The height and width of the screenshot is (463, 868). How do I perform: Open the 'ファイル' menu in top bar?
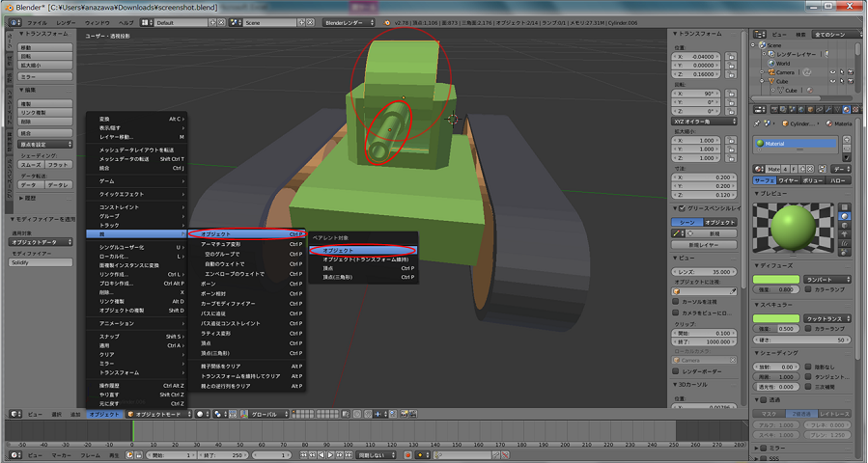click(35, 21)
